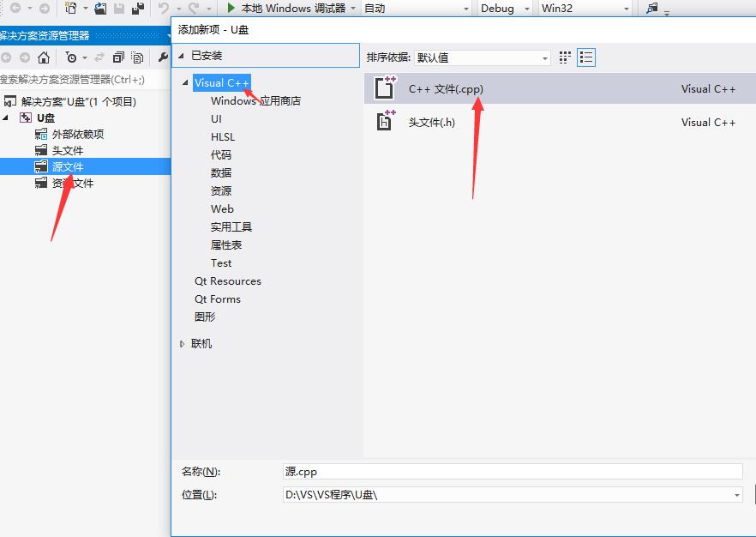Viewport: 756px width, 537px height.
Task: Start debugging with 本地 Windows 调试器
Action: click(x=274, y=8)
